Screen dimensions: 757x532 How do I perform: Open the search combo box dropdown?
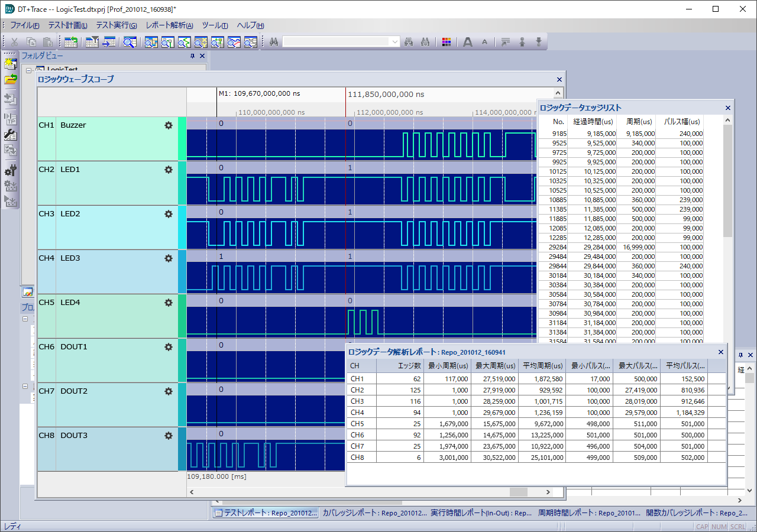[395, 42]
